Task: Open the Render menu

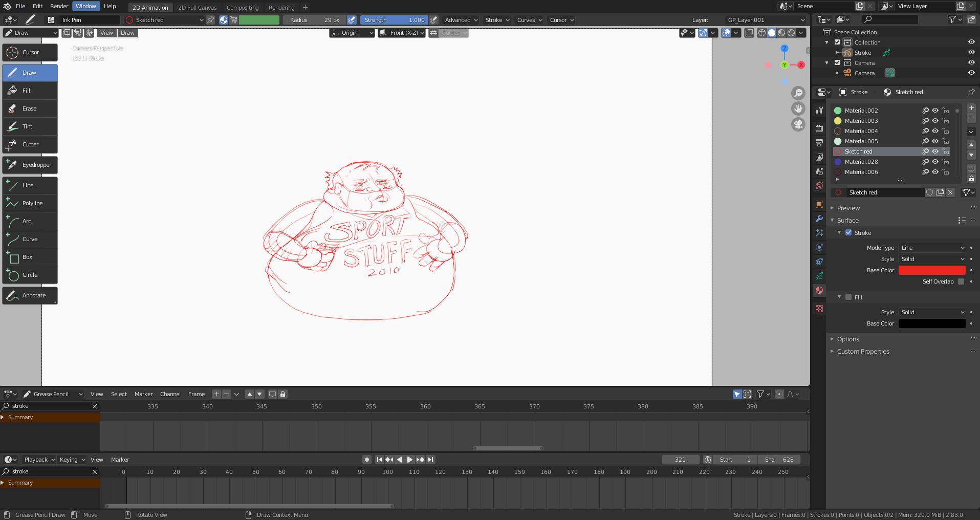Action: (59, 6)
